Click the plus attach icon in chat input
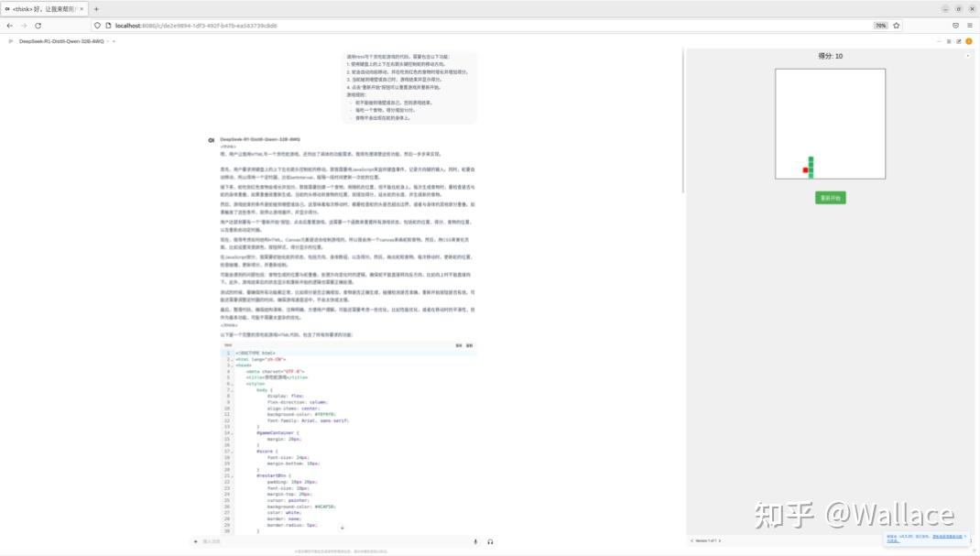 click(196, 541)
